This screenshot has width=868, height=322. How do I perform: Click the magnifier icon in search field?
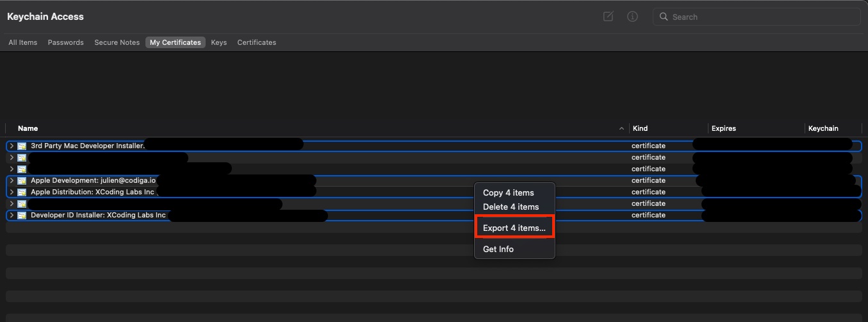[x=664, y=17]
